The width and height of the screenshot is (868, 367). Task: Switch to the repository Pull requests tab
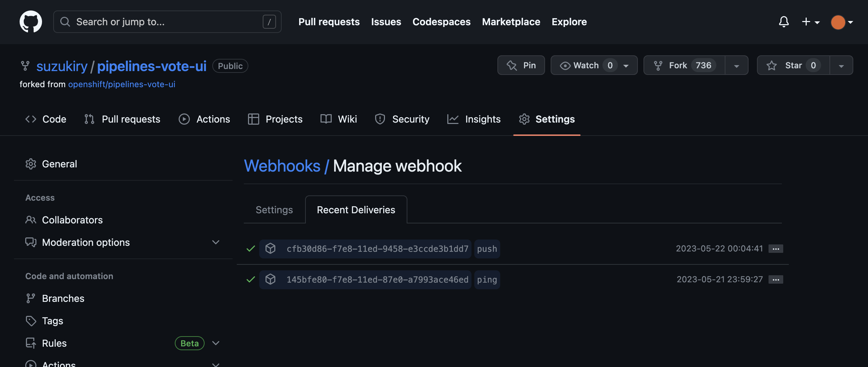pos(122,119)
